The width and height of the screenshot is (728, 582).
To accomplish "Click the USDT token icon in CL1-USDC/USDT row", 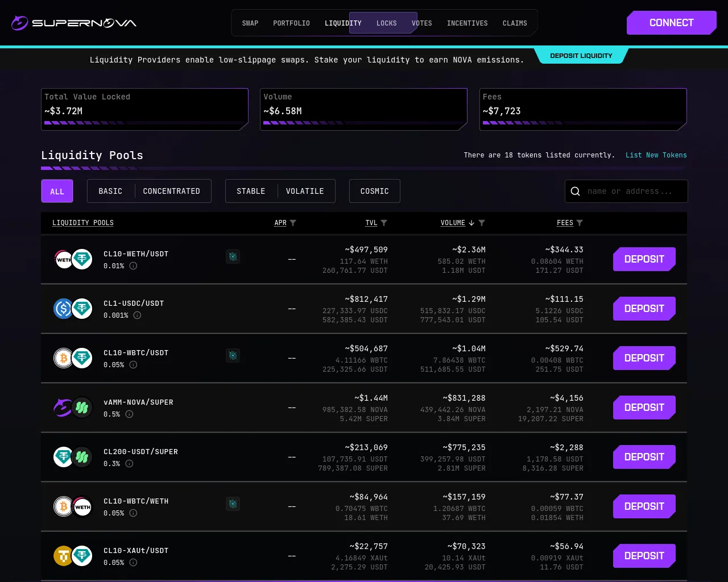I will (x=82, y=309).
